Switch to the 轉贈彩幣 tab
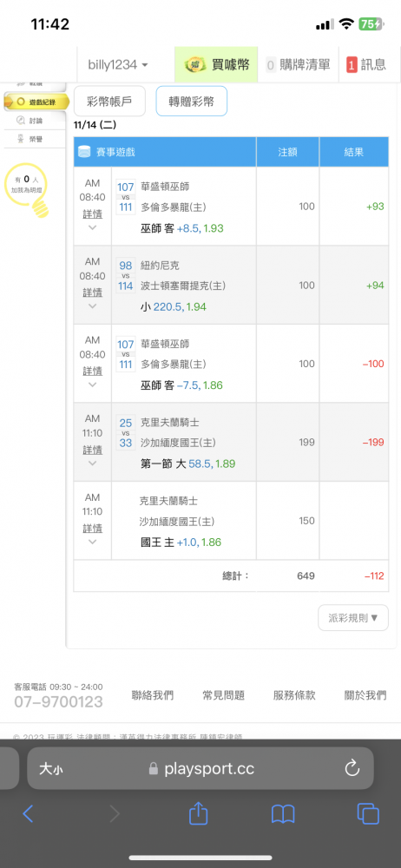Image resolution: width=401 pixels, height=868 pixels. [x=192, y=102]
